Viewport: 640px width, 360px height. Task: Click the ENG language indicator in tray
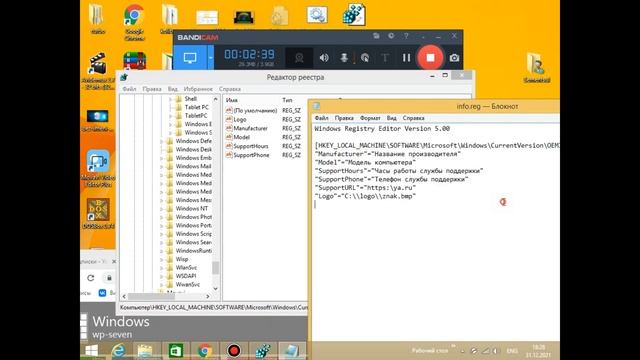512,351
